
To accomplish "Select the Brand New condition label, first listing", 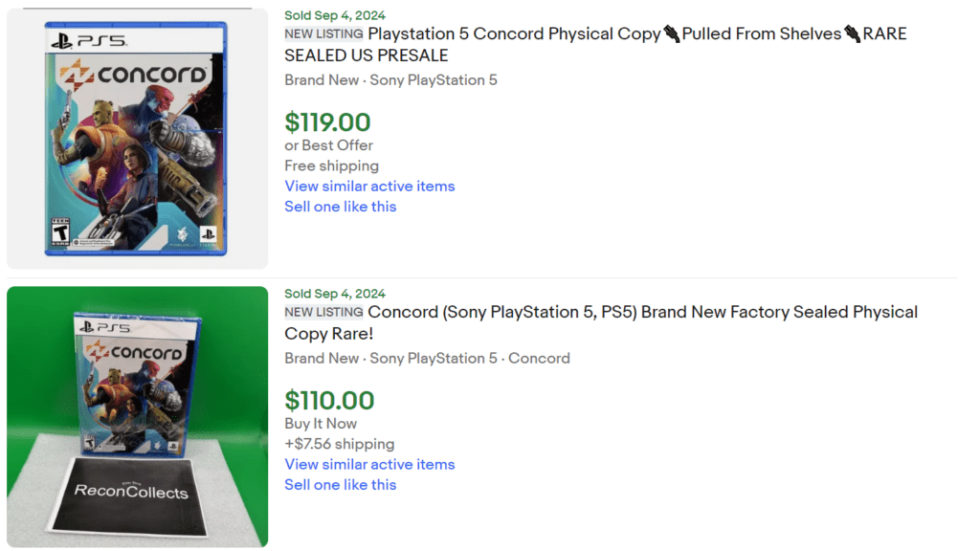I will pos(321,80).
